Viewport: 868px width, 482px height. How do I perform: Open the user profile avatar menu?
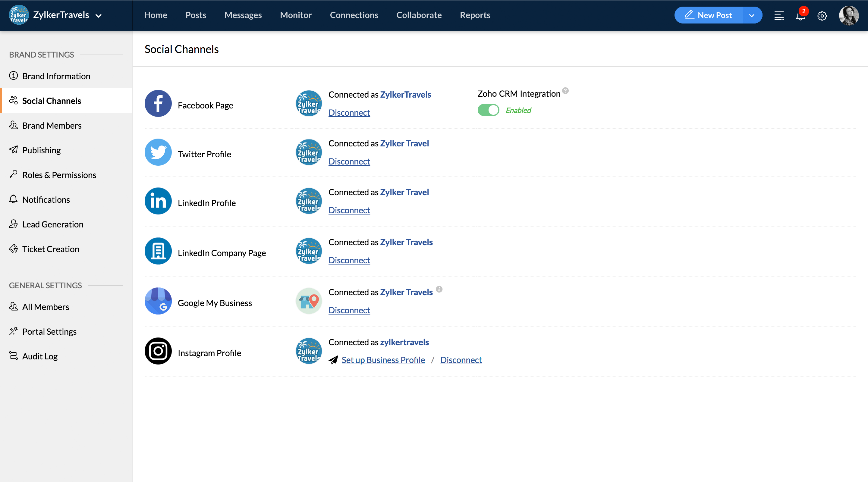point(848,15)
